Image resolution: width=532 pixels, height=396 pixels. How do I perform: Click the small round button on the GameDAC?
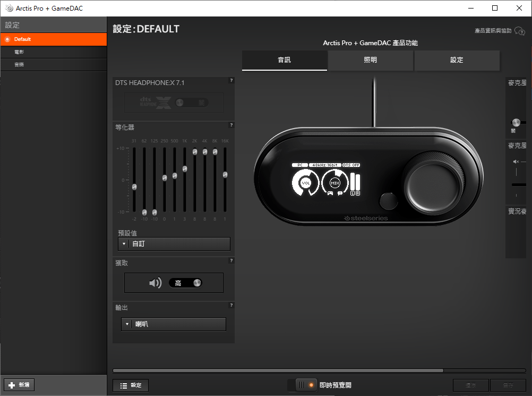[389, 201]
